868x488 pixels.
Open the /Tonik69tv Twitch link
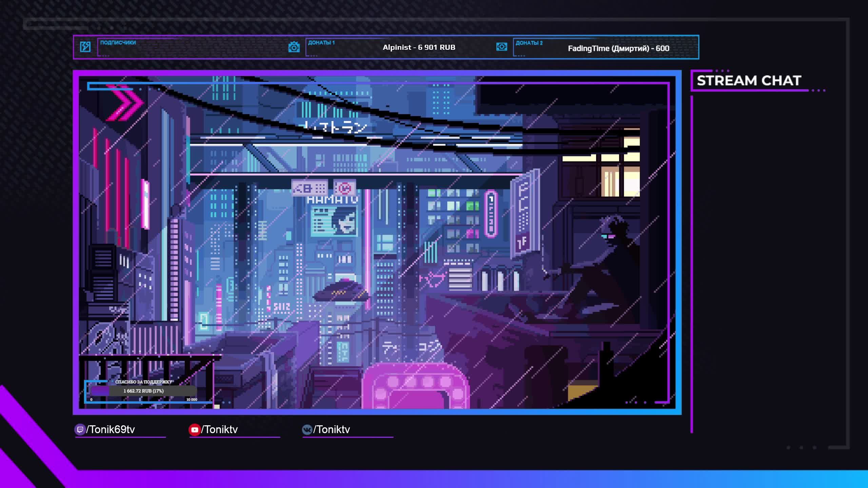pyautogui.click(x=111, y=430)
